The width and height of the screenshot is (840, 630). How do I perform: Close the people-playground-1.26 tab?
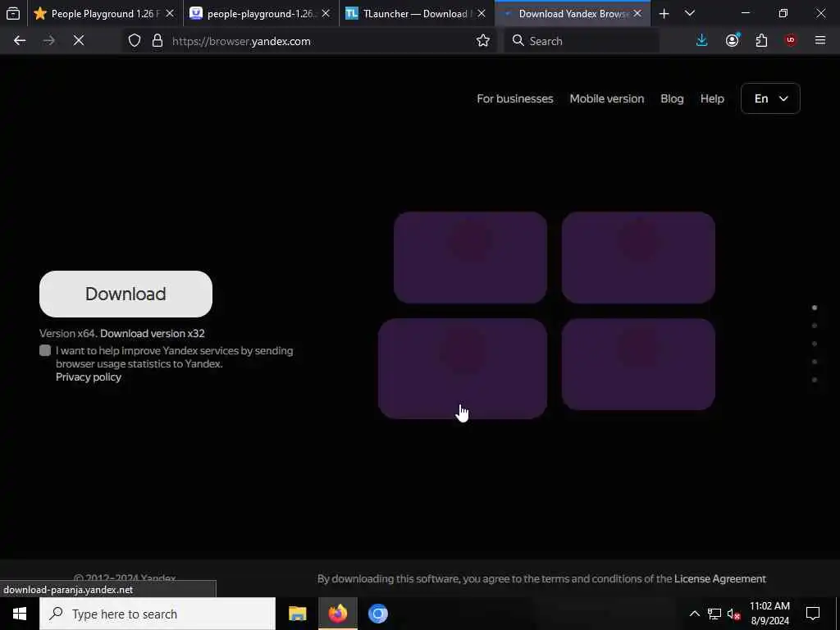pos(326,13)
